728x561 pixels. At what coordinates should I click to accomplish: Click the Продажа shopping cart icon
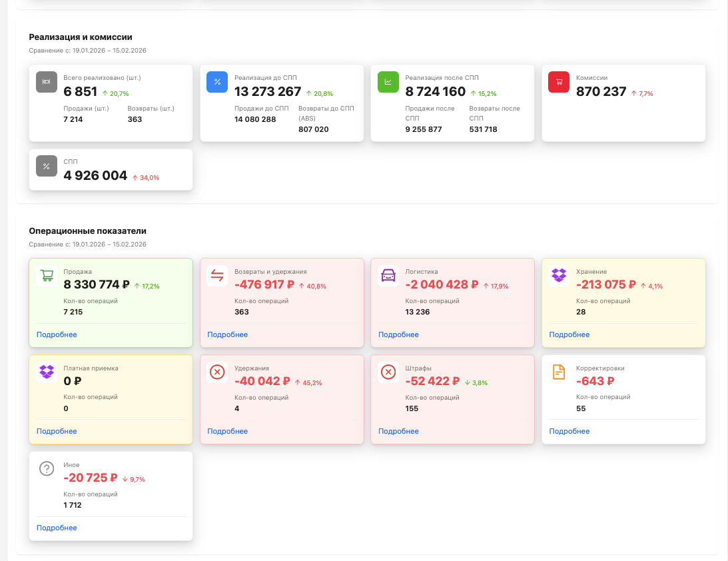[x=47, y=275]
